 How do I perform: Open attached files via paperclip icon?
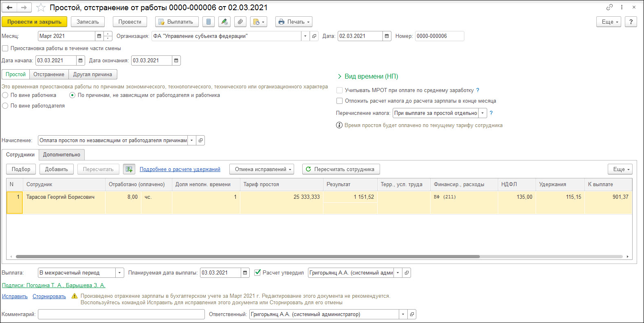pyautogui.click(x=240, y=22)
